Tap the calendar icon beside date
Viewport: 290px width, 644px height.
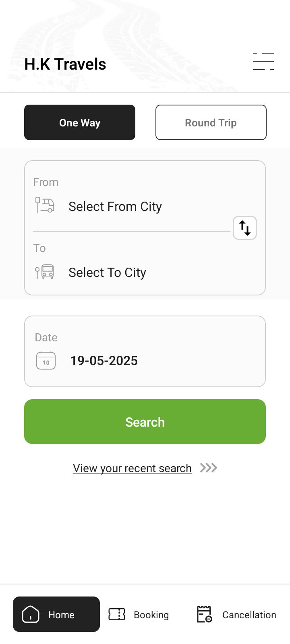(x=46, y=360)
